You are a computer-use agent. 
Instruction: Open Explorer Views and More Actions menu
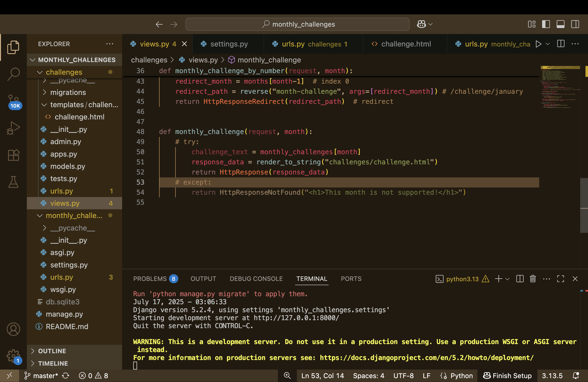(x=110, y=44)
